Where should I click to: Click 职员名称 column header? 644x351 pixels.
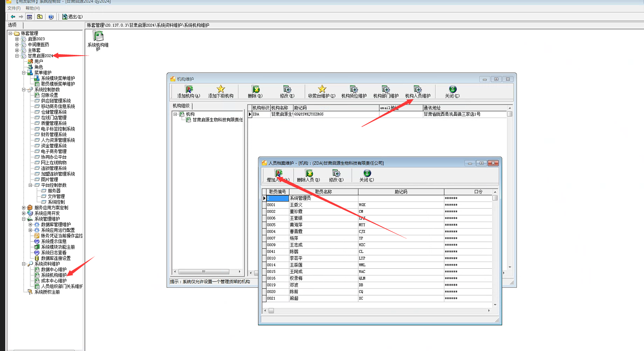(x=324, y=192)
